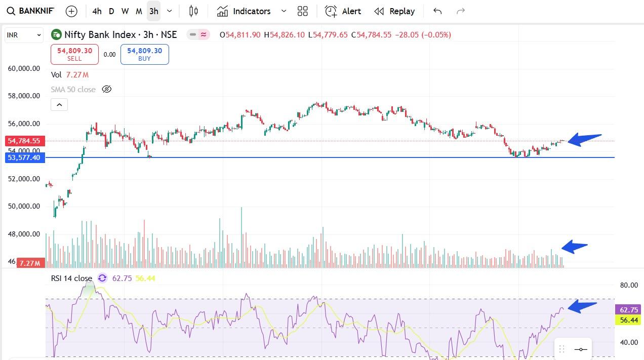Open candlestick chart type selector

pos(193,11)
